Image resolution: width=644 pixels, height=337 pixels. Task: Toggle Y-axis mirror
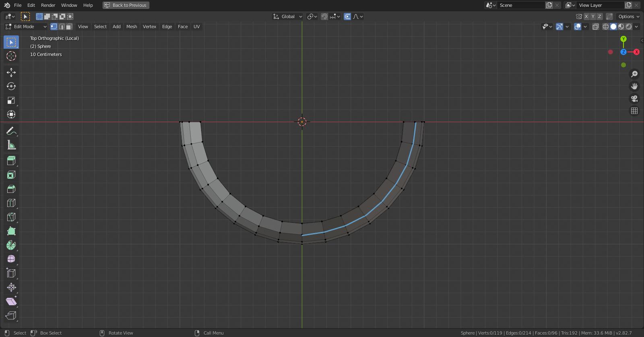coord(593,17)
